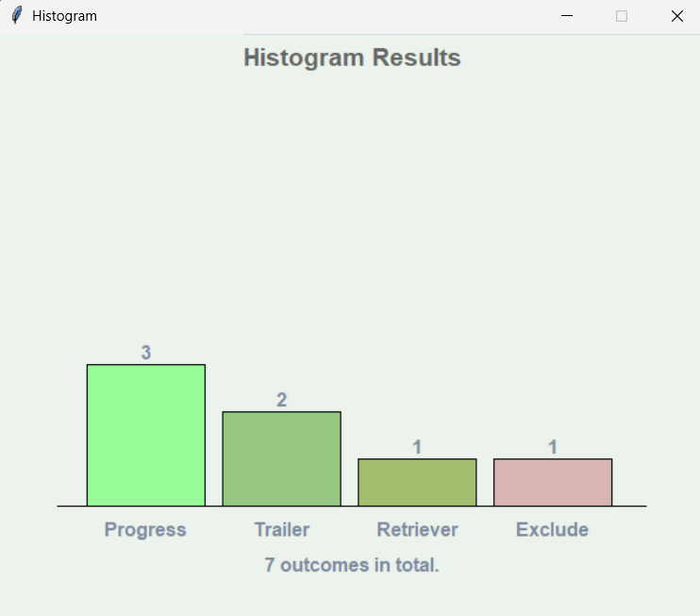Screen dimensions: 700x616
Task: Click the count 1 above Exclude bar
Action: coord(553,447)
